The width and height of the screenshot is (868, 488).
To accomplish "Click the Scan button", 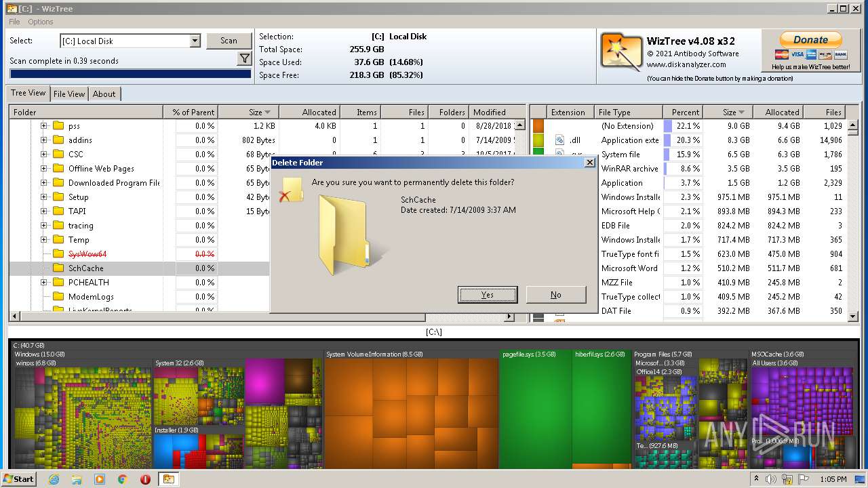I will [229, 41].
